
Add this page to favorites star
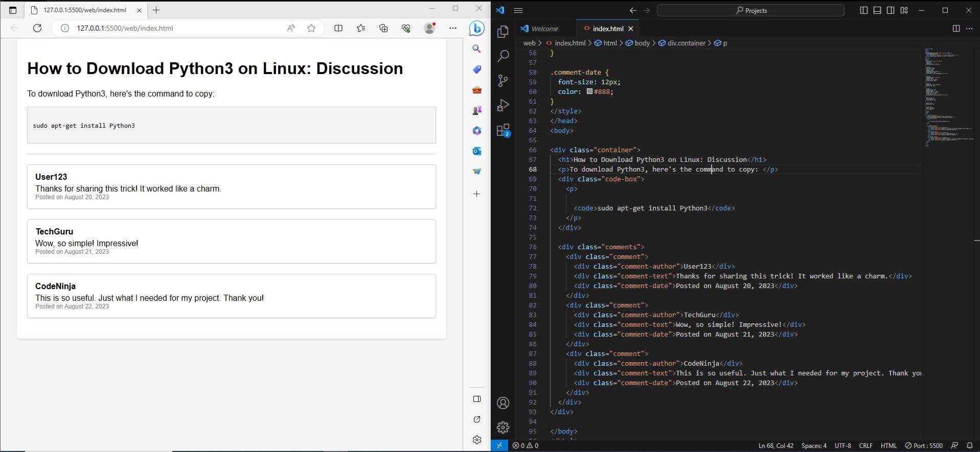[311, 28]
